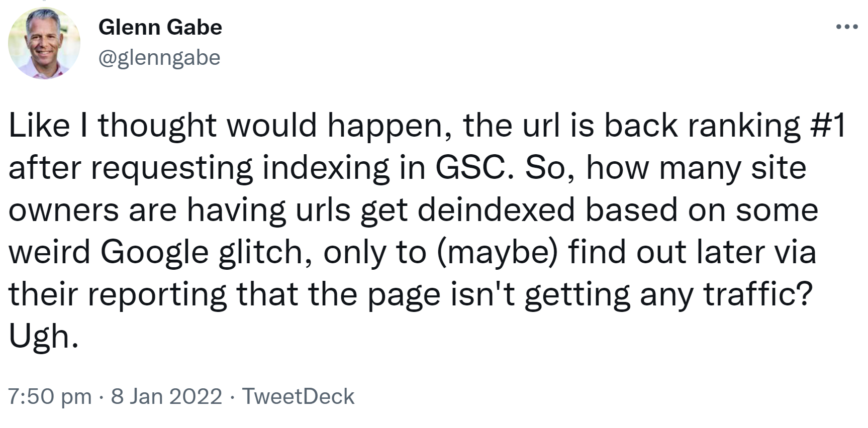Viewport: 868px width, 428px height.
Task: Select the 8 Jan 2022 date
Action: pyautogui.click(x=166, y=396)
